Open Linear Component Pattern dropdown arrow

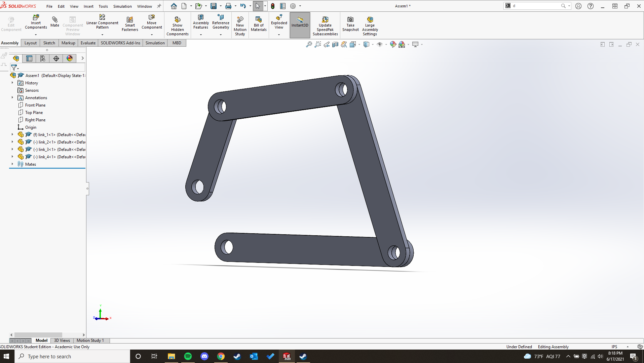102,35
